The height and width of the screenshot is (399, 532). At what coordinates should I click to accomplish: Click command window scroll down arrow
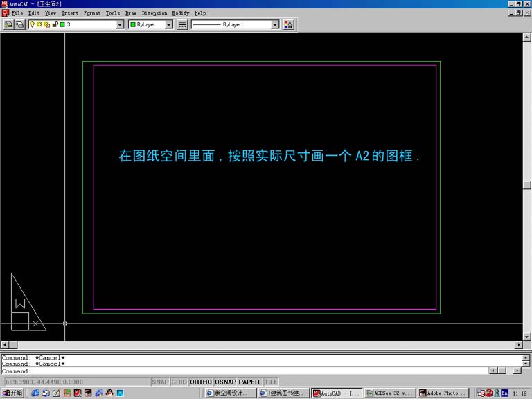526,364
